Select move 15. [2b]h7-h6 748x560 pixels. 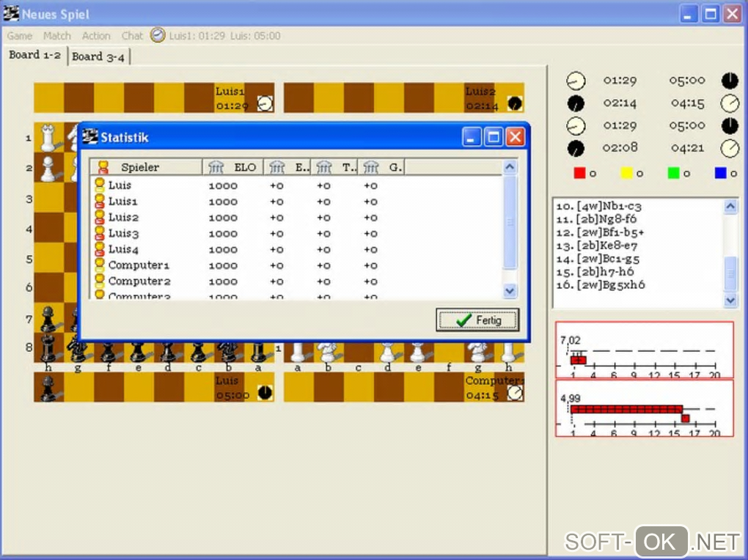click(x=595, y=272)
